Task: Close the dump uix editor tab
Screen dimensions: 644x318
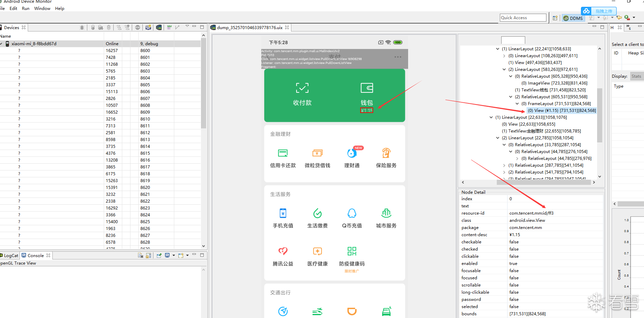Action: pyautogui.click(x=287, y=27)
